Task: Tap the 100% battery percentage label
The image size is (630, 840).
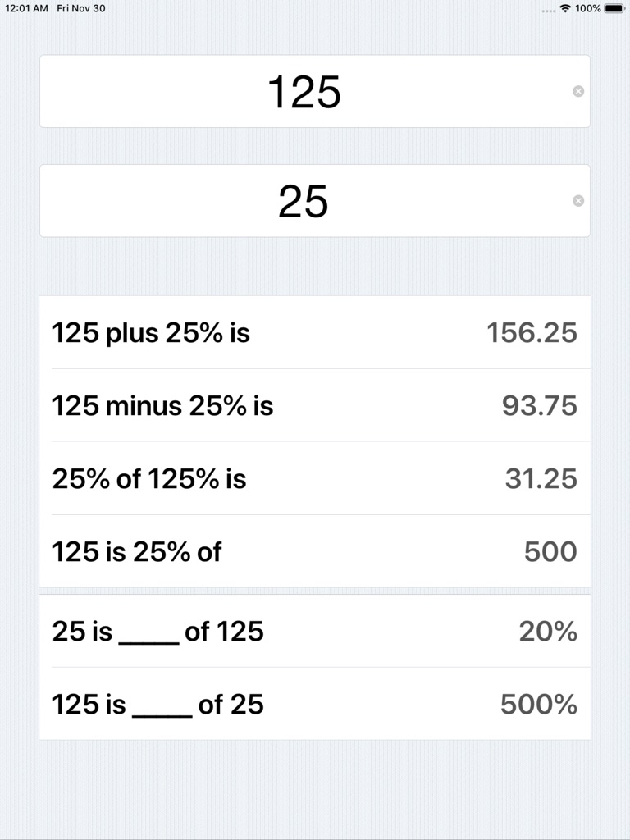Action: click(x=587, y=8)
